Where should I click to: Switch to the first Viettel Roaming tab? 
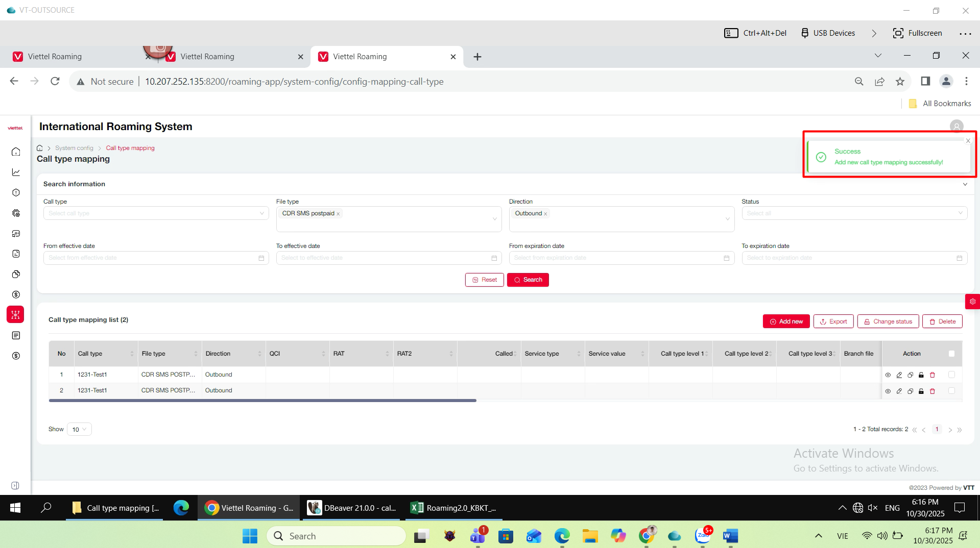pos(55,57)
